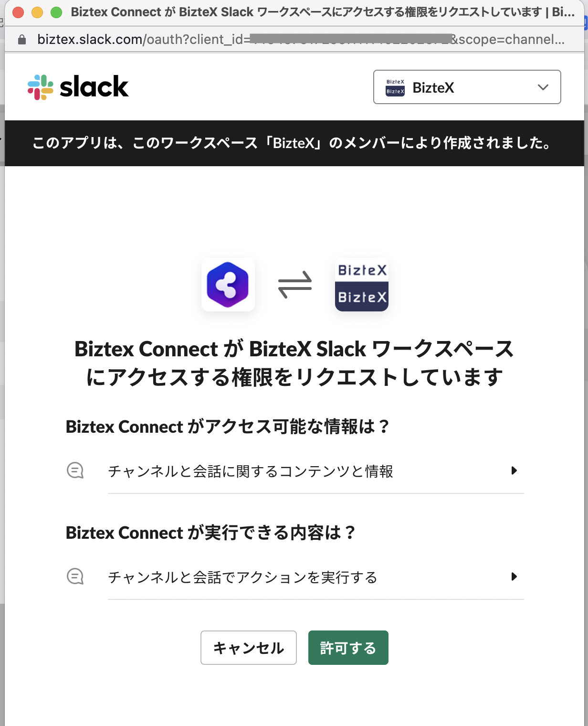Click the exchange arrows between app icons
This screenshot has height=726, width=588.
coord(295,285)
